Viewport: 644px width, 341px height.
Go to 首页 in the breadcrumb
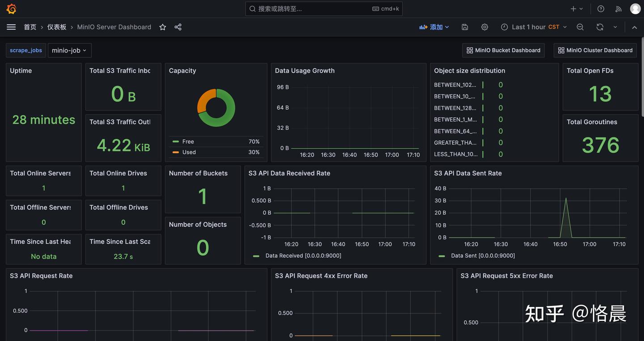click(30, 27)
